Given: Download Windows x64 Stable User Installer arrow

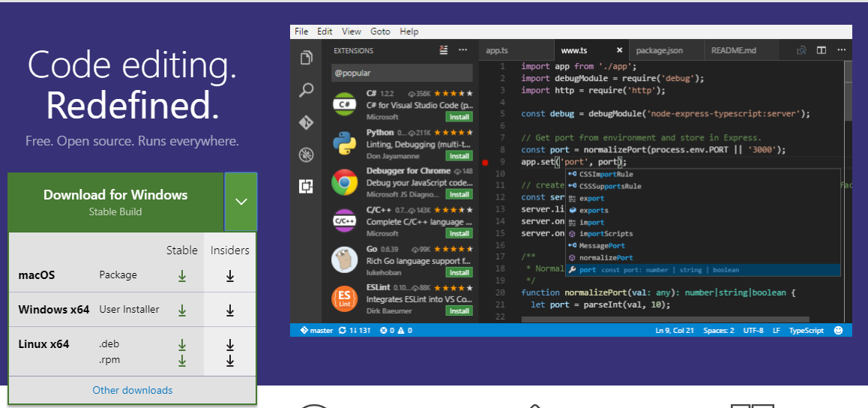Looking at the screenshot, I should [x=181, y=310].
